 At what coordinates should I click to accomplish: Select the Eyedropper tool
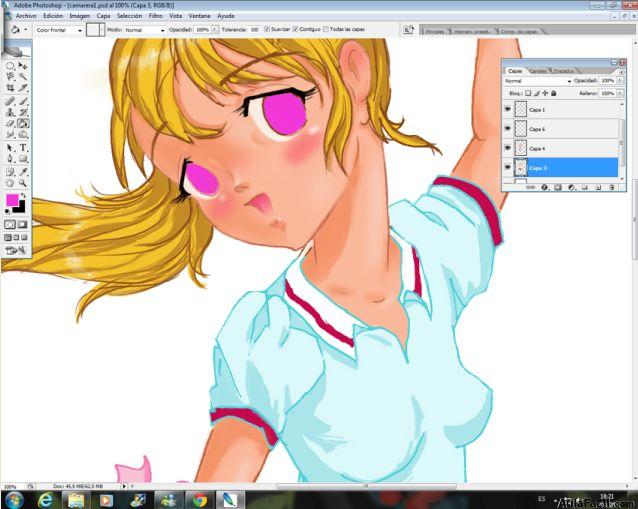tap(23, 172)
